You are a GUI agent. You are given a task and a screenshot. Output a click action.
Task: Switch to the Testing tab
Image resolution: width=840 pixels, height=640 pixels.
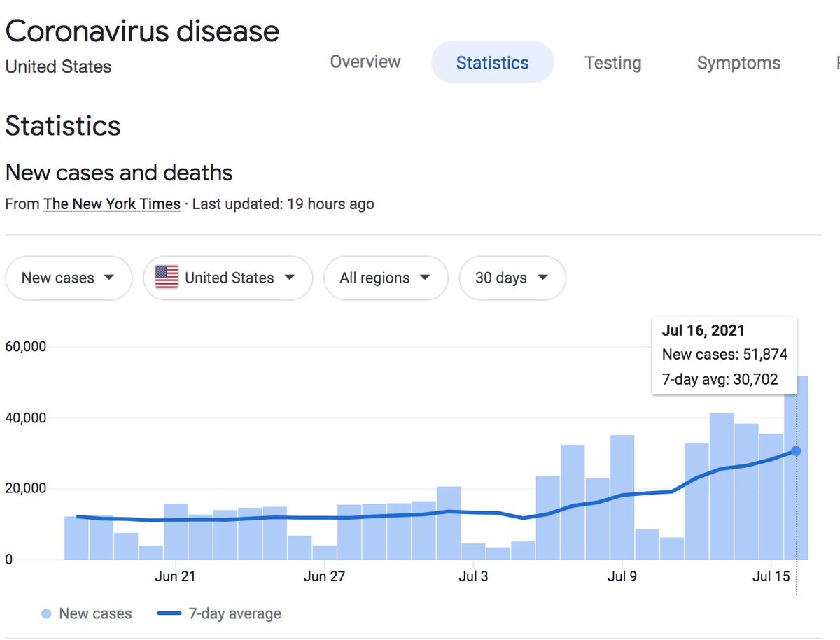tap(612, 63)
